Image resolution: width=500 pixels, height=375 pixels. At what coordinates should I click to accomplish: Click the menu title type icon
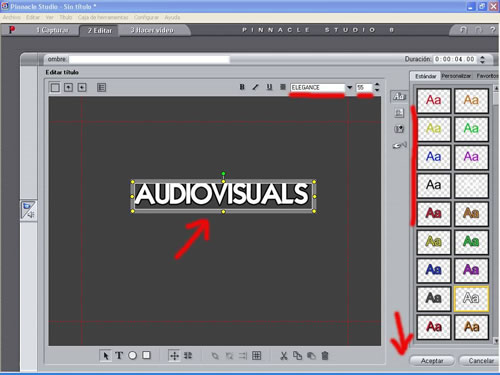pos(101,88)
